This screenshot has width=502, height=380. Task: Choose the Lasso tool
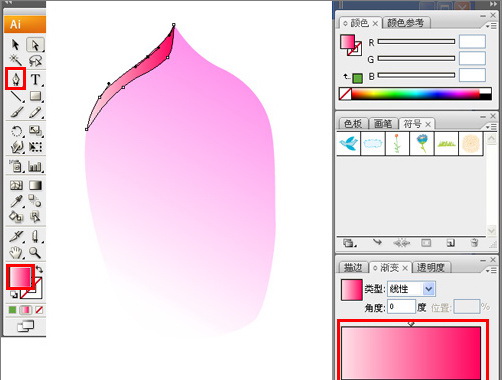[x=35, y=61]
